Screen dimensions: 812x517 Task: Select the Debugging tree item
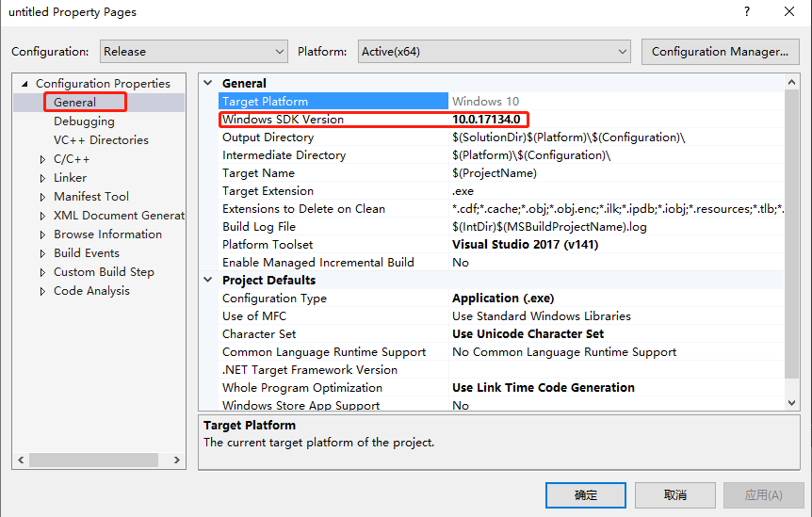point(84,121)
